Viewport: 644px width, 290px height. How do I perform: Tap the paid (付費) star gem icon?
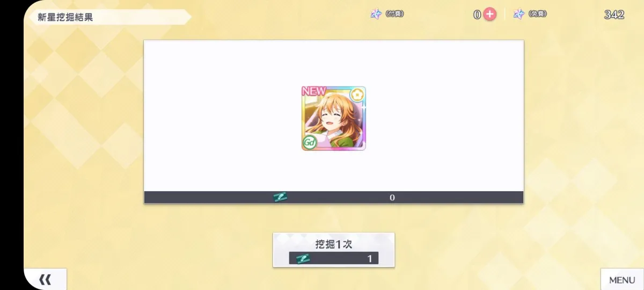(x=376, y=15)
